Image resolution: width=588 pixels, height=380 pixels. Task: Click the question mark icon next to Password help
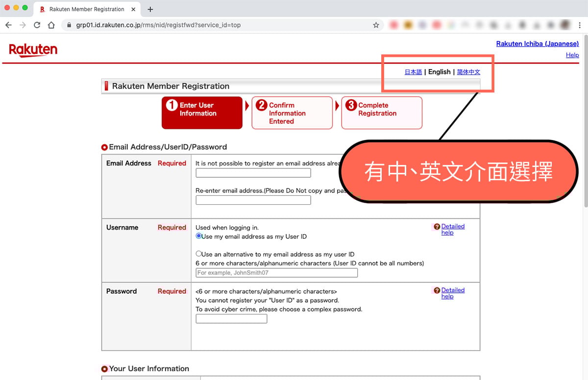[437, 290]
